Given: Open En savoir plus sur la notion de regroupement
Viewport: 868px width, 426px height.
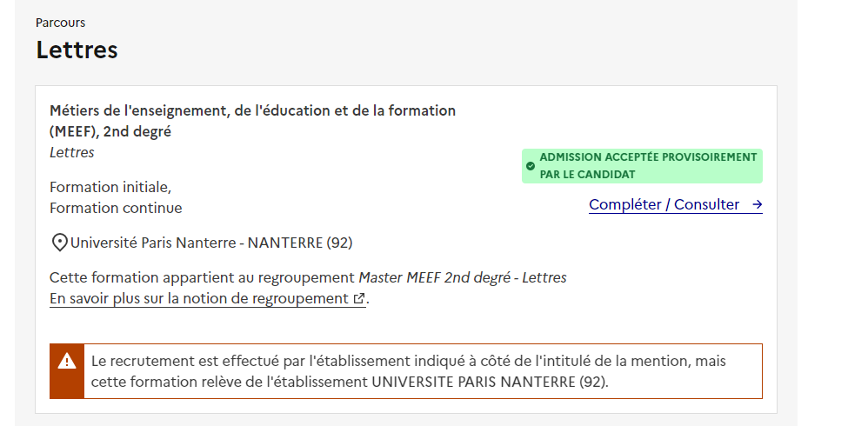Looking at the screenshot, I should point(199,299).
